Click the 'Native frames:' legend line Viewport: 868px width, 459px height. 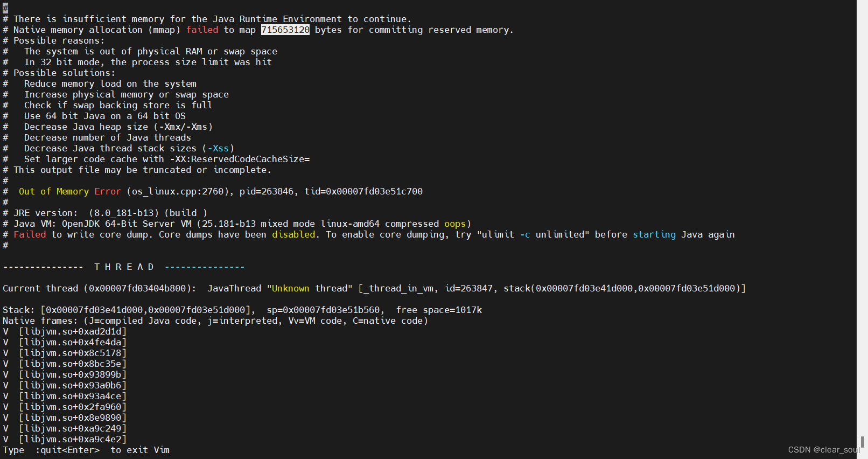[x=215, y=321]
